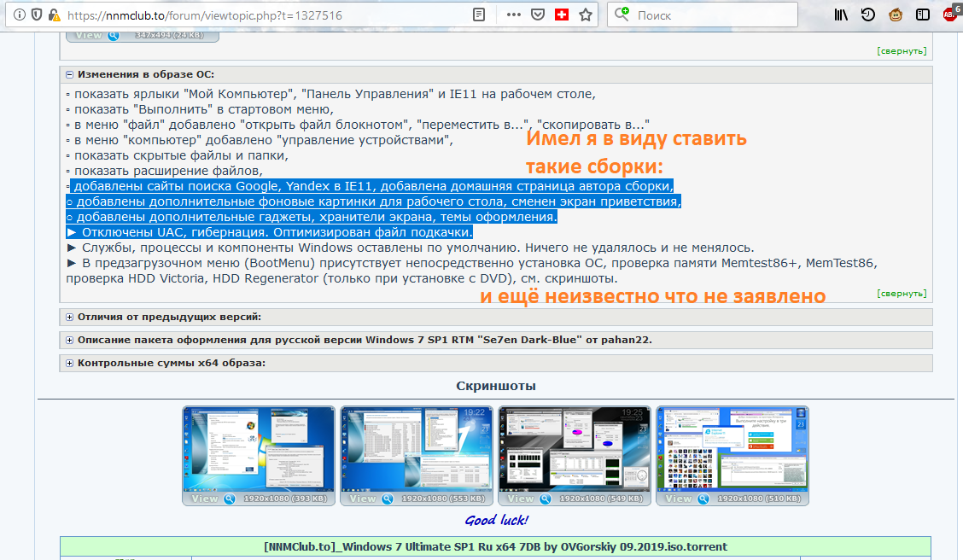Click magnifier icon on 510 KB screenshot

point(703,499)
